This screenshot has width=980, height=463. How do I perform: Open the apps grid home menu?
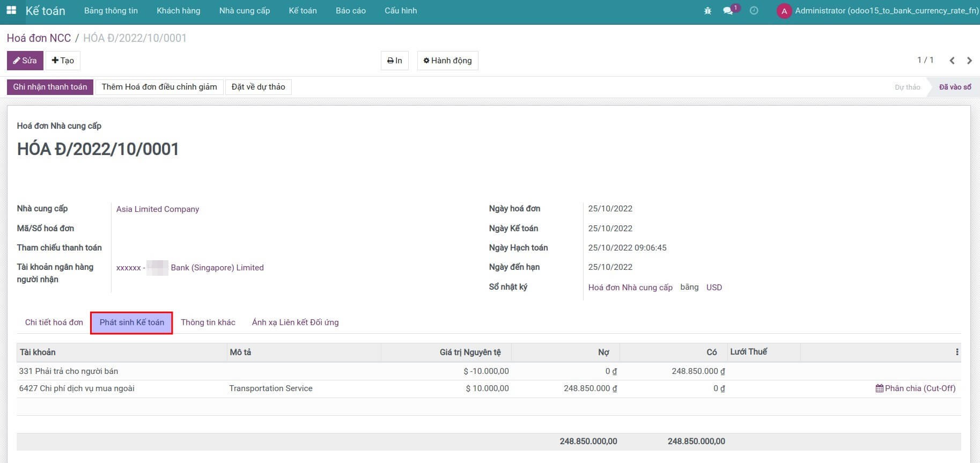point(11,11)
